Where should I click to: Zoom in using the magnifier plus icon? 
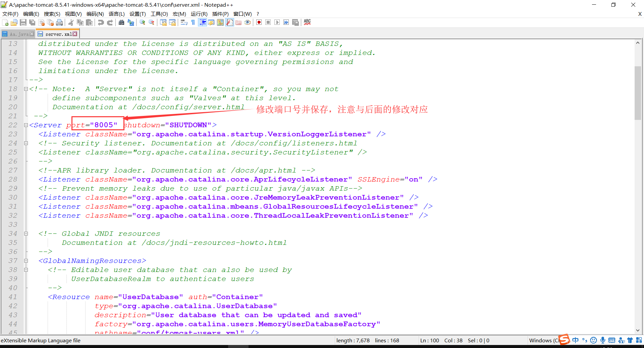[143, 22]
